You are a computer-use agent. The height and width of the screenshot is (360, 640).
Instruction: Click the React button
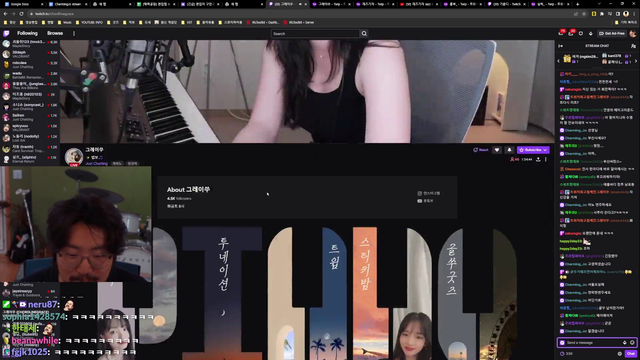[x=481, y=150]
